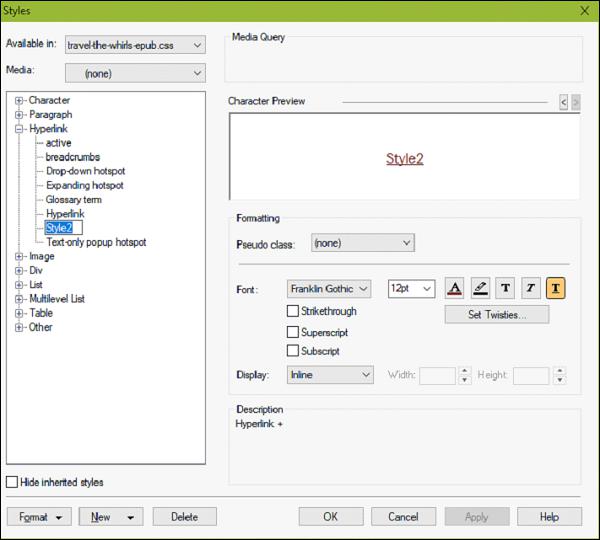
Task: Open the Franklin Gothic font dropdown
Action: (x=329, y=289)
